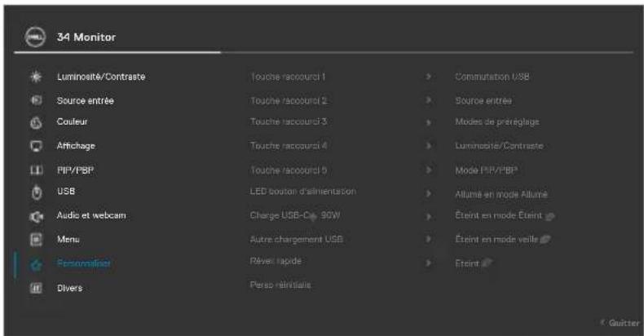Click the Quitter exit button

tap(620, 323)
